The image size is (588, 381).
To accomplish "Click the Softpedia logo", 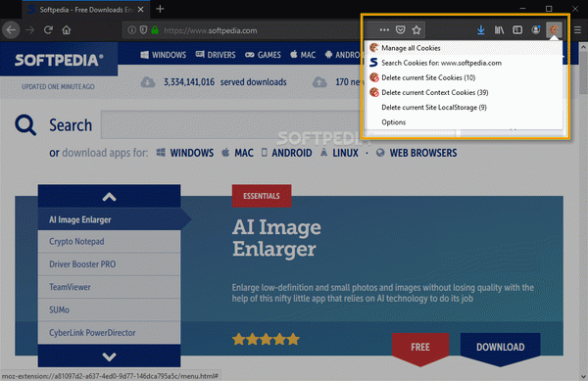I will pos(59,60).
